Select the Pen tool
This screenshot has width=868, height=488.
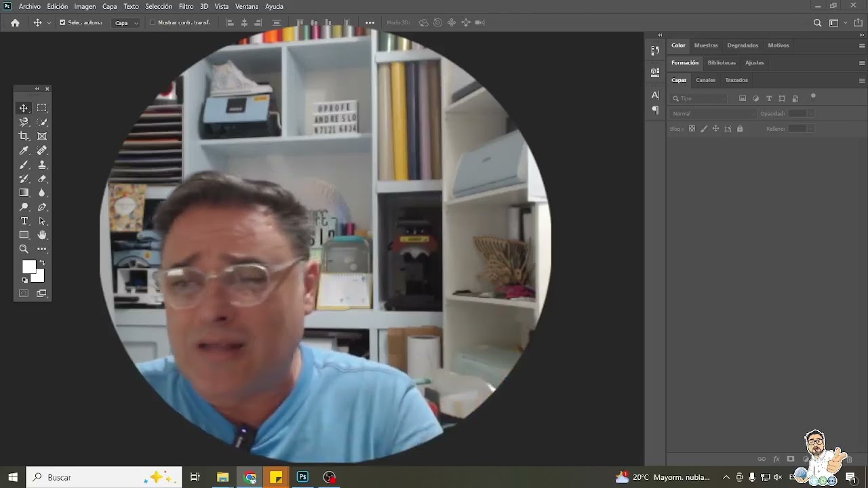(x=42, y=207)
